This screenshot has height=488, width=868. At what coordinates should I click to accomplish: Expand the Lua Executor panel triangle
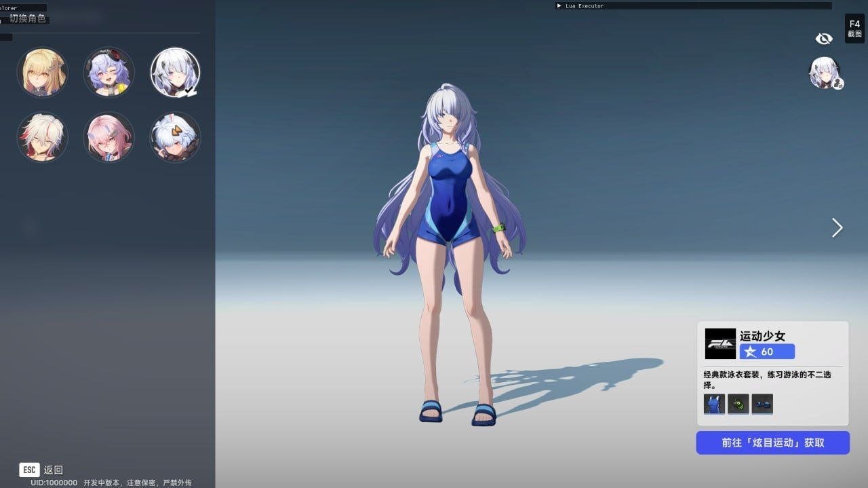[x=559, y=5]
